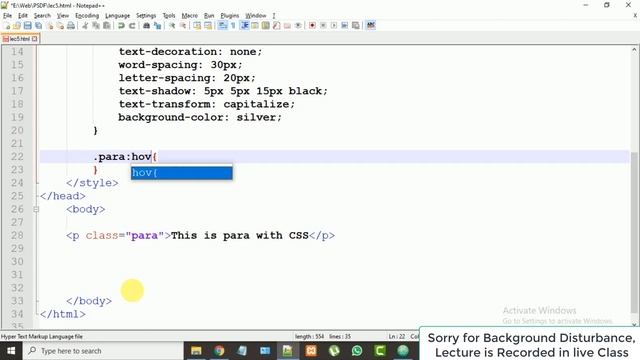Place cursor on 'text-decoration: none;' line
Image resolution: width=640 pixels, height=360 pixels.
(190, 52)
